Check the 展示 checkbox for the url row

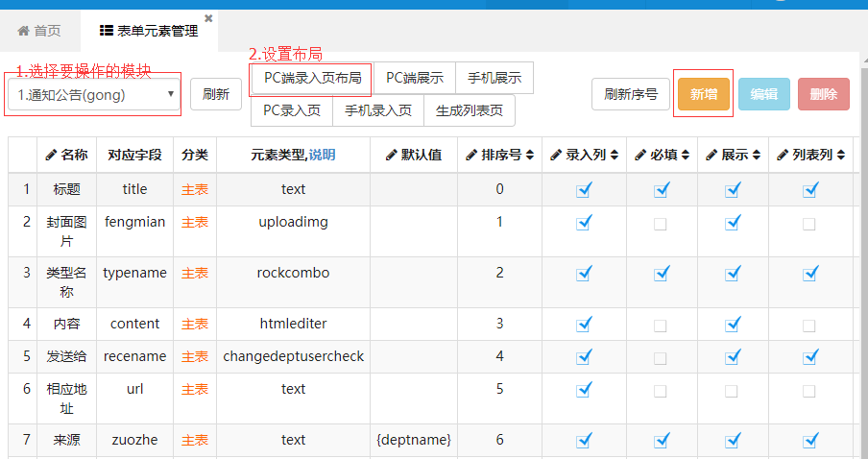point(733,391)
